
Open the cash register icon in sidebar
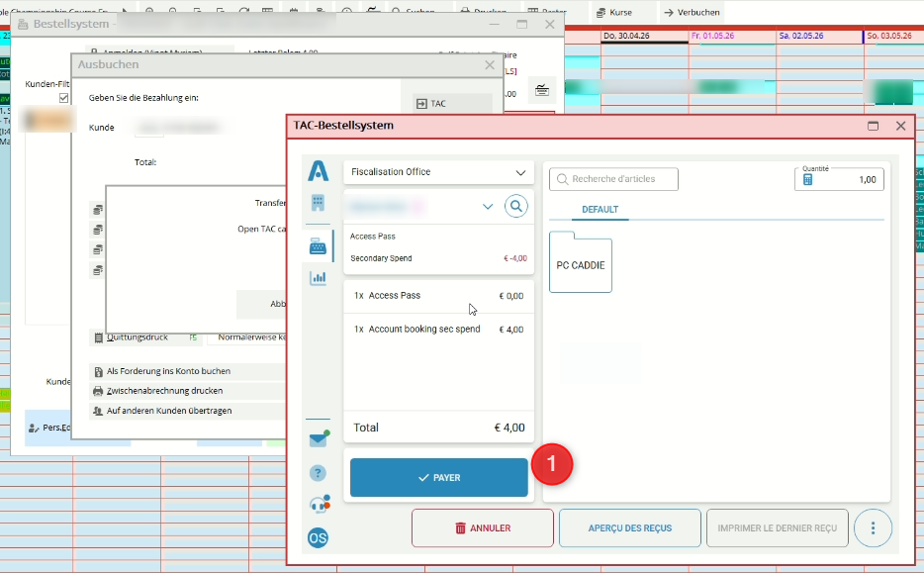[x=318, y=246]
